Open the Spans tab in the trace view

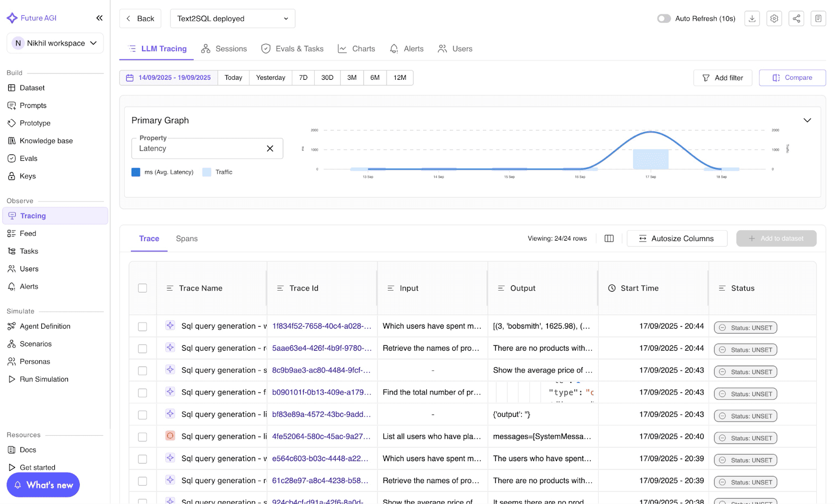pos(186,238)
